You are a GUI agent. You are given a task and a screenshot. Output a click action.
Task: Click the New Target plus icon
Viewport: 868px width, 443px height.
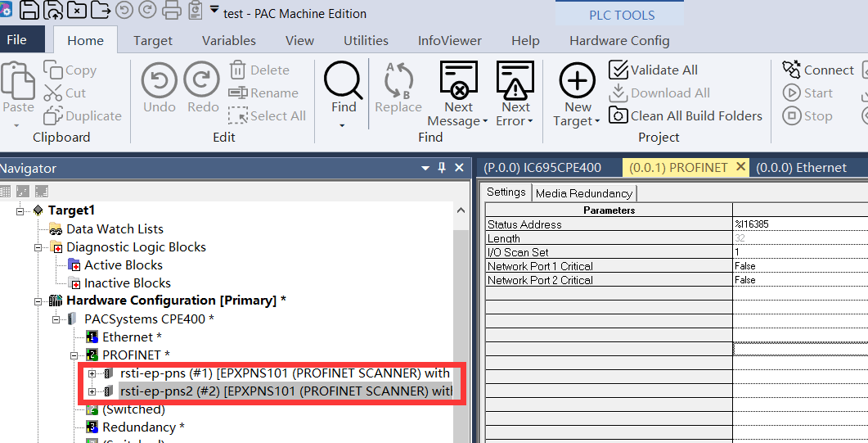[x=578, y=80]
